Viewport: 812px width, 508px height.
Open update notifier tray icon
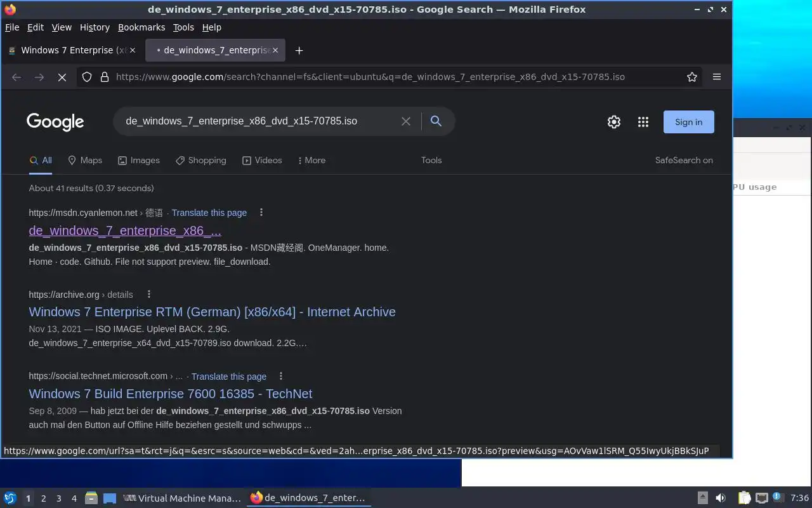coord(777,498)
